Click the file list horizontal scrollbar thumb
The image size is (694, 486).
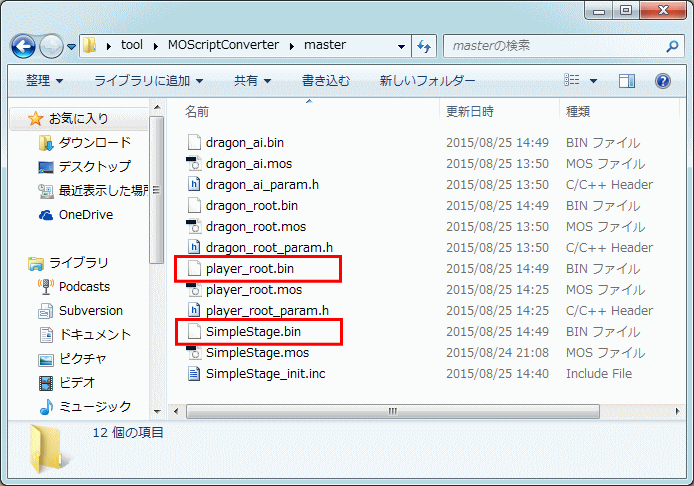[x=393, y=411]
